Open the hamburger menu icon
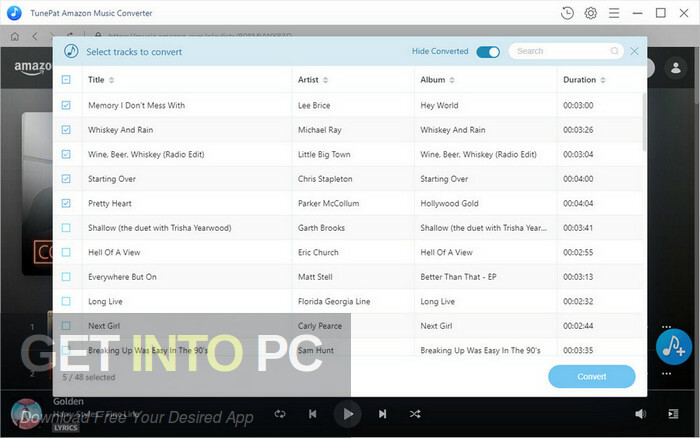Screen dimensions: 700x438 [x=614, y=13]
